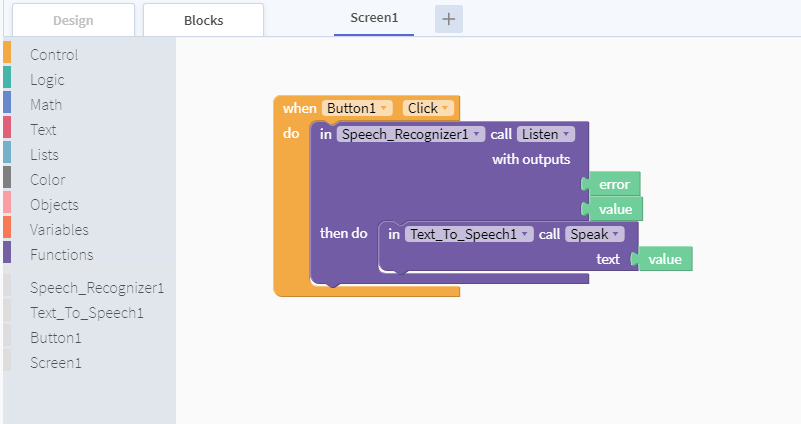This screenshot has width=801, height=424.
Task: Open the Color blocks category
Action: click(x=47, y=180)
